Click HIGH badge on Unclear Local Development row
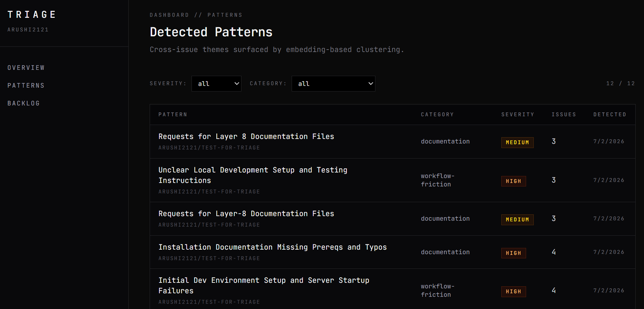The image size is (644, 309). coord(514,181)
